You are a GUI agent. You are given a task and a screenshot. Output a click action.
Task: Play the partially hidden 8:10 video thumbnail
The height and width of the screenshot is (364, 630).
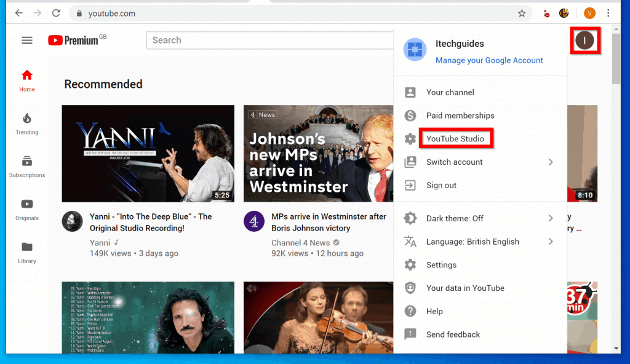tap(582, 154)
